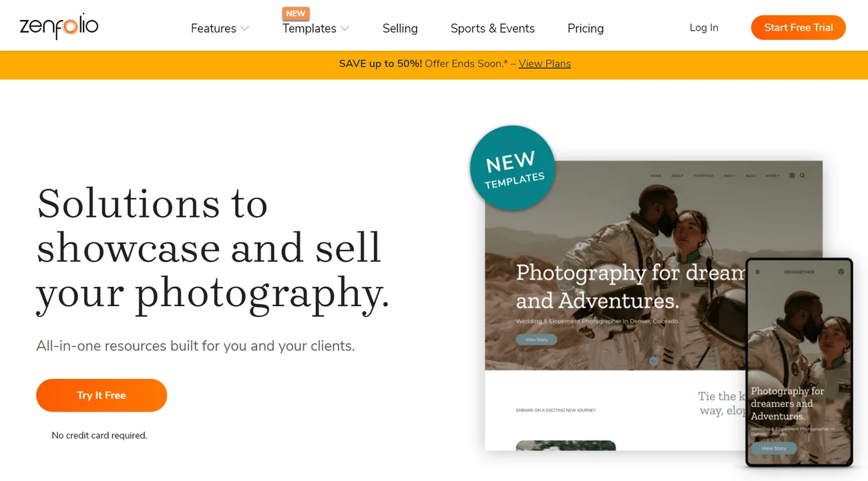Click the search icon in template preview
Image resolution: width=868 pixels, height=481 pixels.
point(802,175)
